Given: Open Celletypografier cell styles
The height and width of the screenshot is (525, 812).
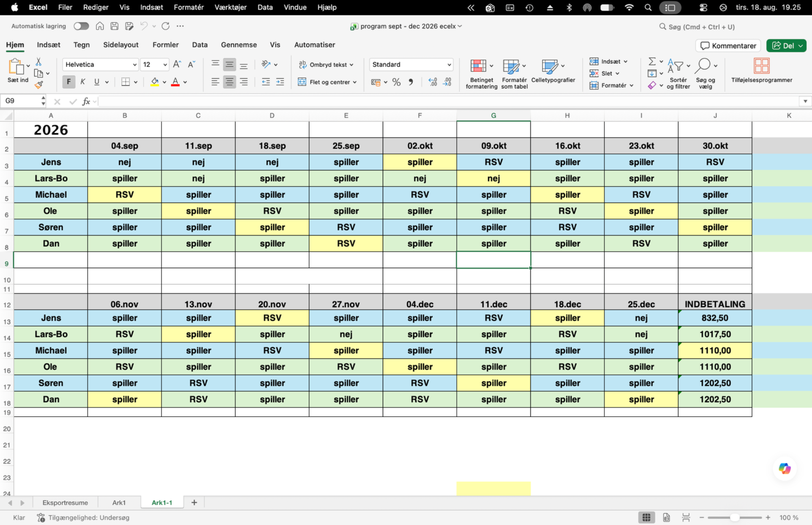Looking at the screenshot, I should click(553, 71).
